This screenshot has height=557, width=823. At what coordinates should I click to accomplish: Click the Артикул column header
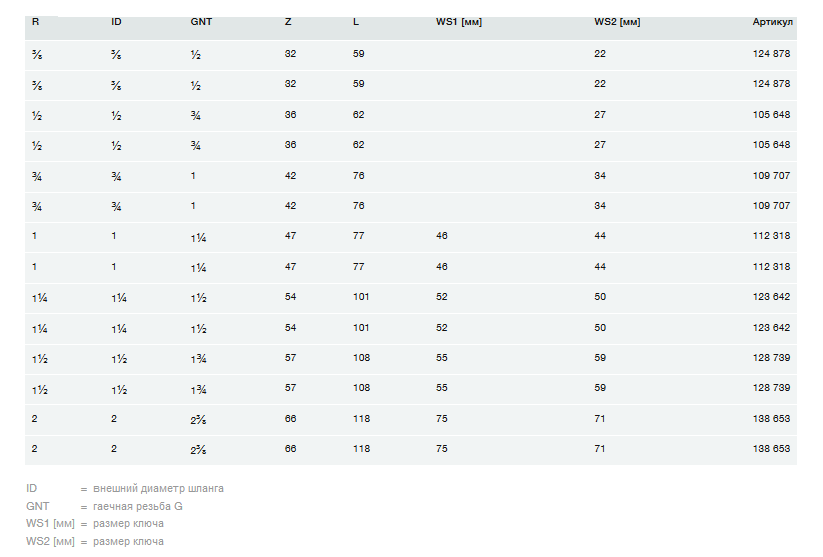772,21
